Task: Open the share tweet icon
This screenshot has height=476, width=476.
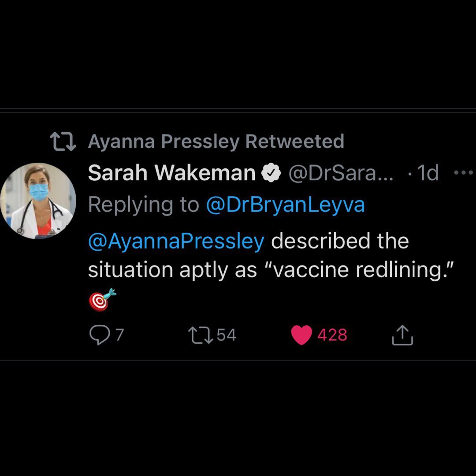Action: pyautogui.click(x=402, y=335)
